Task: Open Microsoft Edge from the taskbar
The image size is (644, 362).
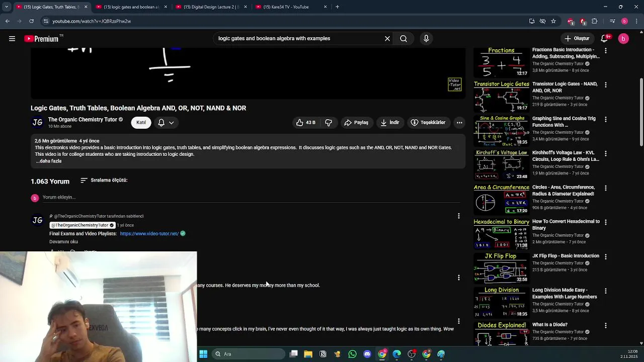Action: pyautogui.click(x=397, y=354)
